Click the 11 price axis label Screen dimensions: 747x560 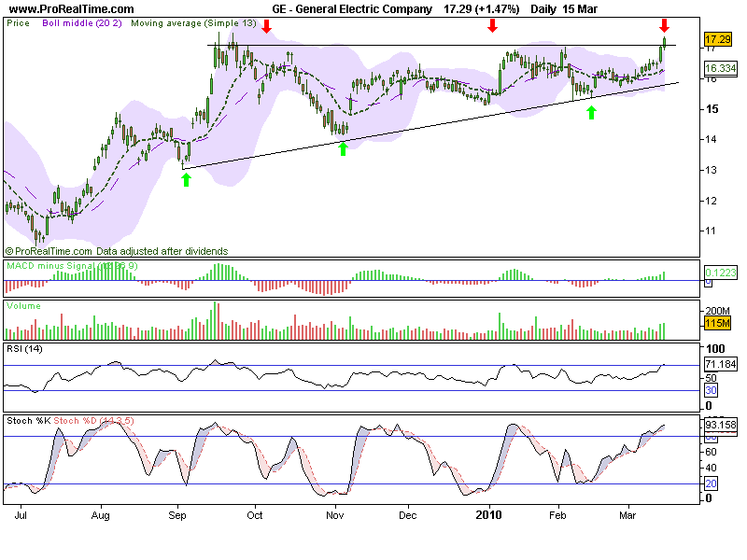coord(711,231)
